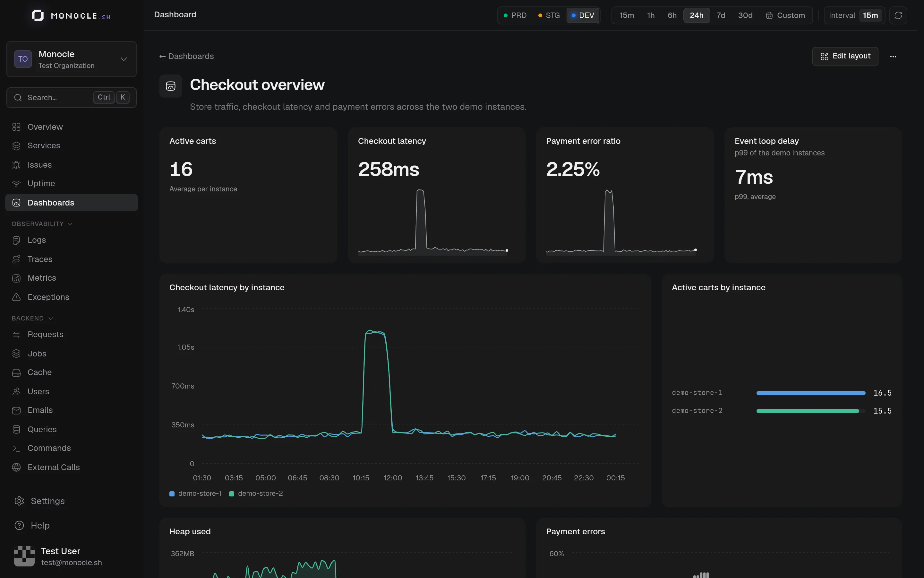The width and height of the screenshot is (924, 578).
Task: Switch environment to PRD
Action: click(515, 15)
